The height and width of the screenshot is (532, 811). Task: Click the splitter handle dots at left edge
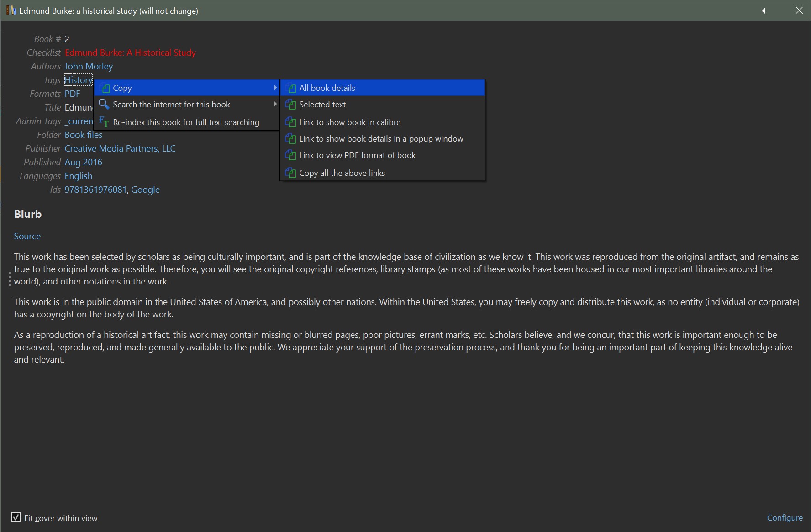[10, 279]
